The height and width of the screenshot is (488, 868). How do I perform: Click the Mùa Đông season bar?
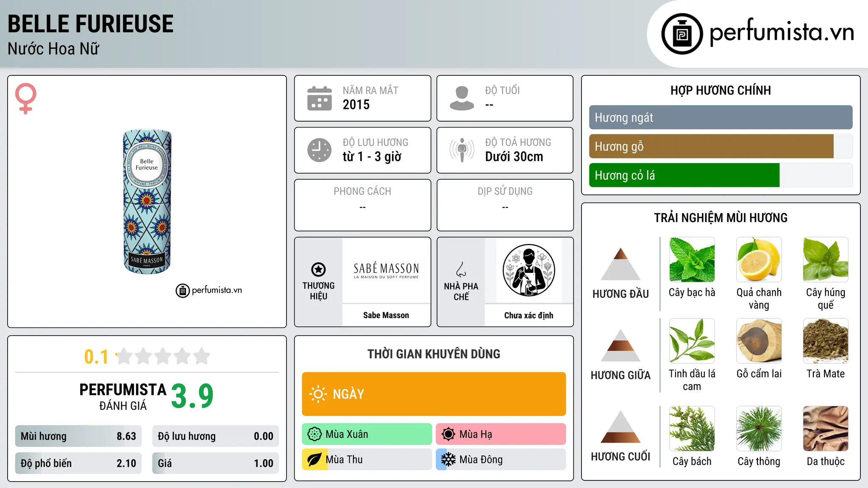pos(501,460)
